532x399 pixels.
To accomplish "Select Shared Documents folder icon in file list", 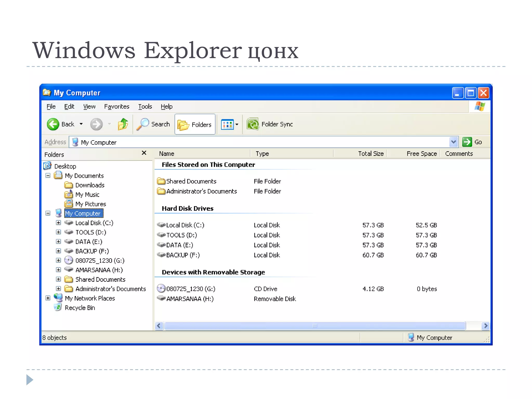I will point(161,181).
